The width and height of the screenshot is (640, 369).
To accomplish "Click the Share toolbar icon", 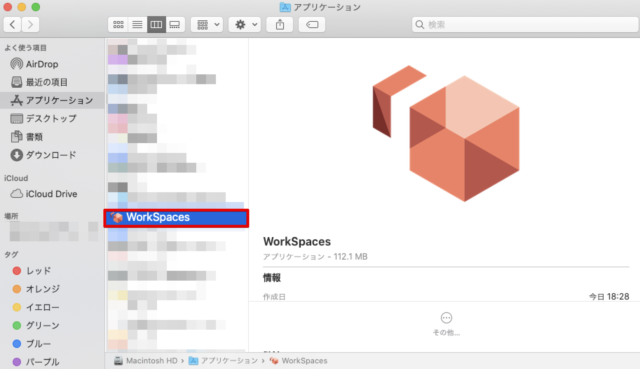I will pos(280,25).
